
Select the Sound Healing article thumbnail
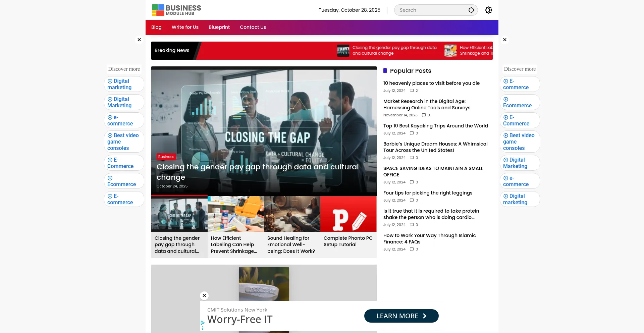click(x=292, y=214)
